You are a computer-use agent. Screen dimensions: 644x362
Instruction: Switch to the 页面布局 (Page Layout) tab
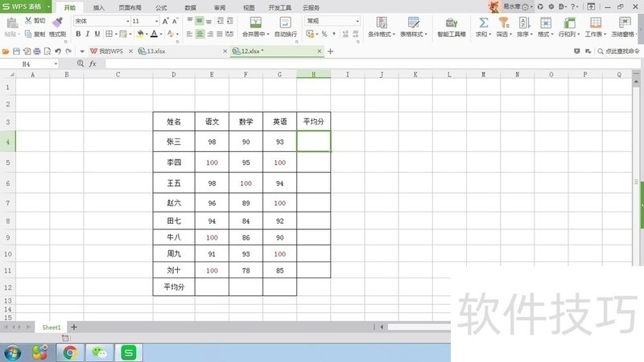click(x=130, y=7)
